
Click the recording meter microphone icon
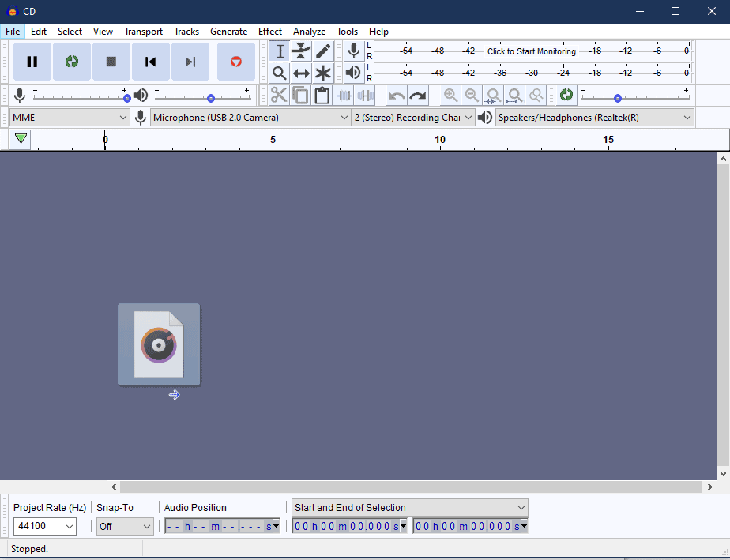(354, 51)
